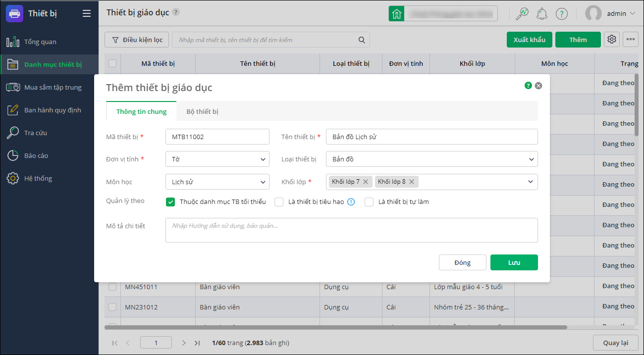Click the Thiết bị app logo icon
Screen dimensions: 644x355
pyautogui.click(x=14, y=13)
